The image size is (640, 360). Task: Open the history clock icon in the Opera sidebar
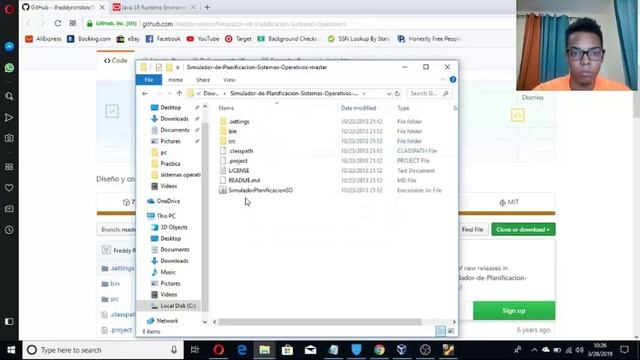(x=9, y=230)
